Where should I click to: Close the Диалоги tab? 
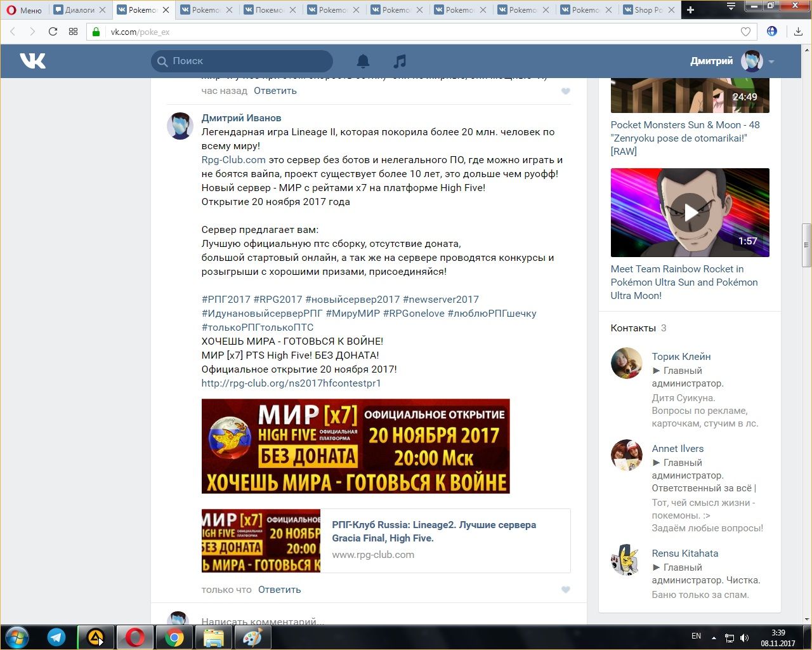click(x=103, y=10)
